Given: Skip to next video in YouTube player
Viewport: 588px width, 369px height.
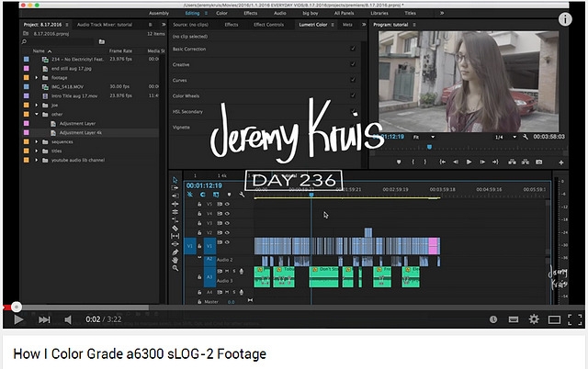Looking at the screenshot, I should 43,319.
